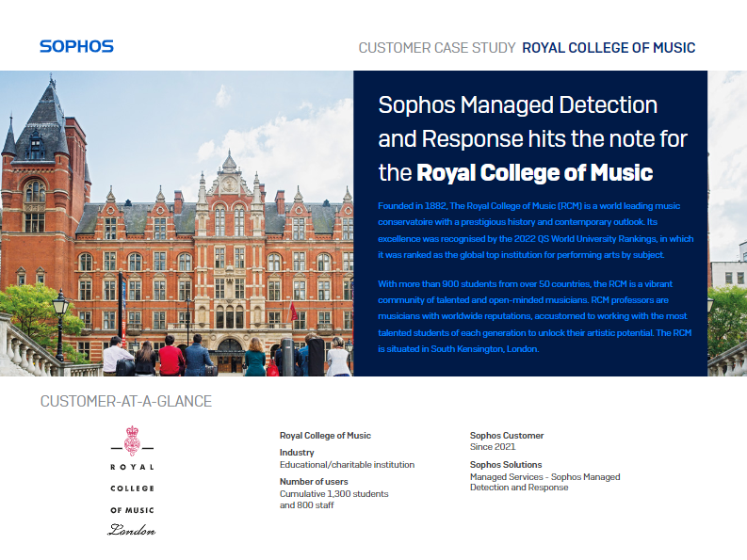The width and height of the screenshot is (747, 560).
Task: Click the Sophos logo in the header
Action: pyautogui.click(x=76, y=46)
